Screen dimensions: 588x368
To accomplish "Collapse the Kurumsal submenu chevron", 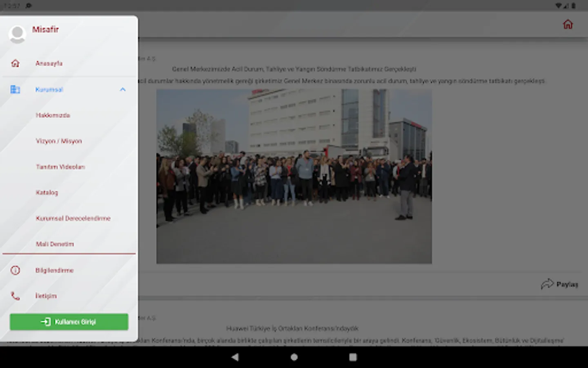I will click(122, 90).
